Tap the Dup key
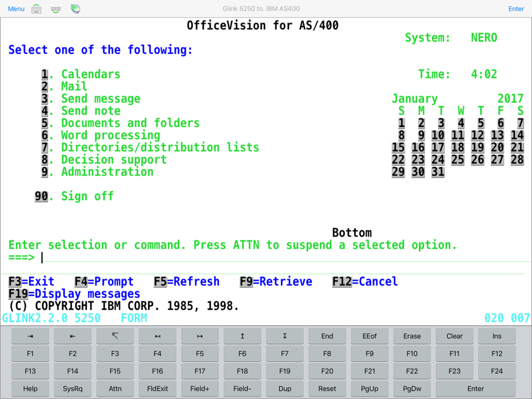This screenshot has width=532, height=399. [285, 389]
